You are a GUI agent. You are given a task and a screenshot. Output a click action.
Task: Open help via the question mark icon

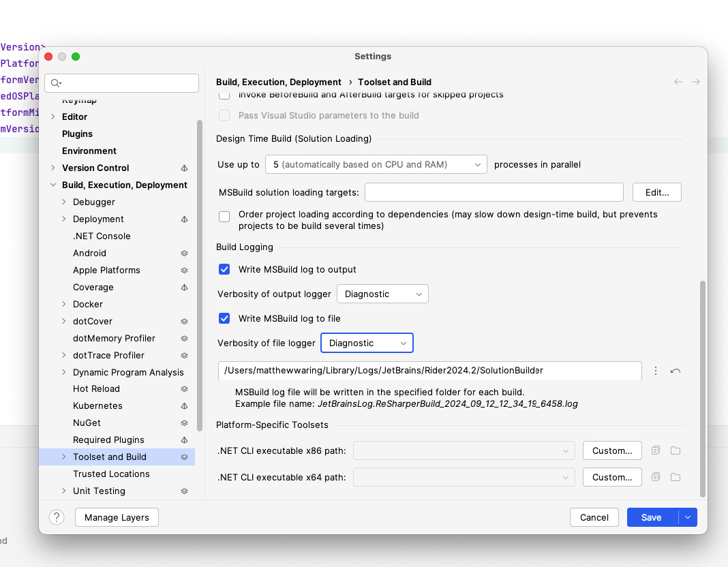[57, 517]
